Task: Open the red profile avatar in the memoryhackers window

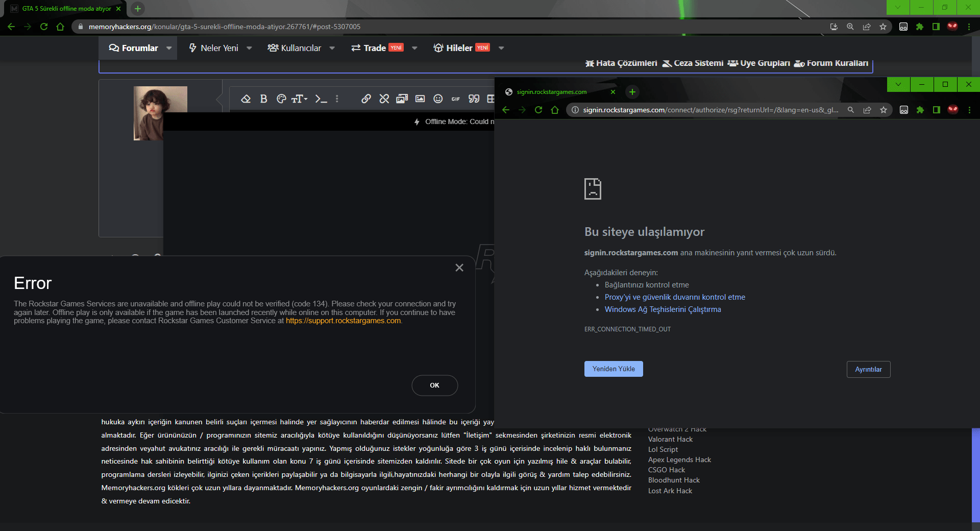Action: click(952, 27)
